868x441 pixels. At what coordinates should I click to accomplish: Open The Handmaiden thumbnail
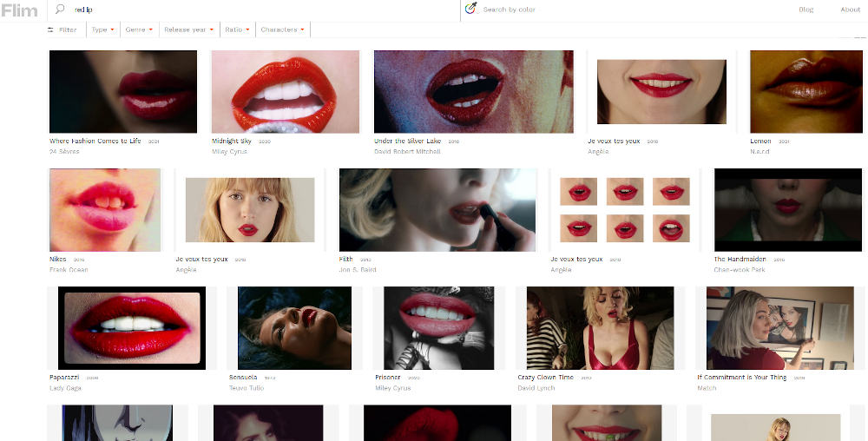point(788,210)
